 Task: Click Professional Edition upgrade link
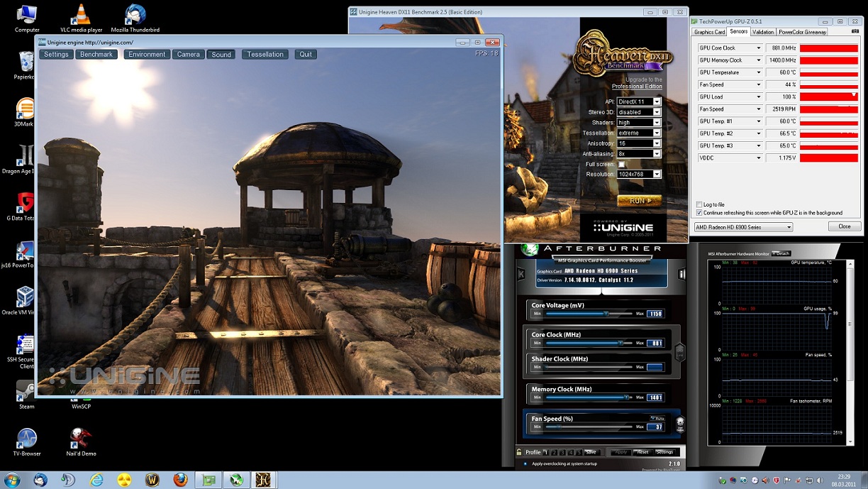click(637, 87)
